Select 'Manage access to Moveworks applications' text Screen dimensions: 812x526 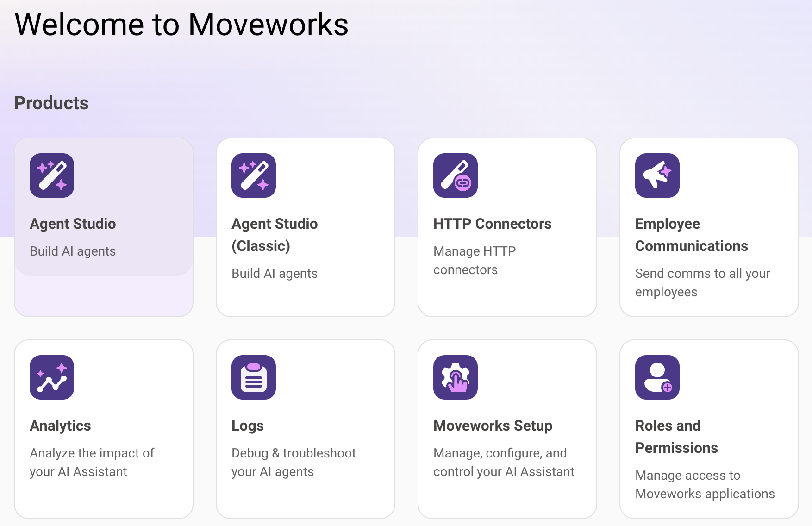pos(705,484)
